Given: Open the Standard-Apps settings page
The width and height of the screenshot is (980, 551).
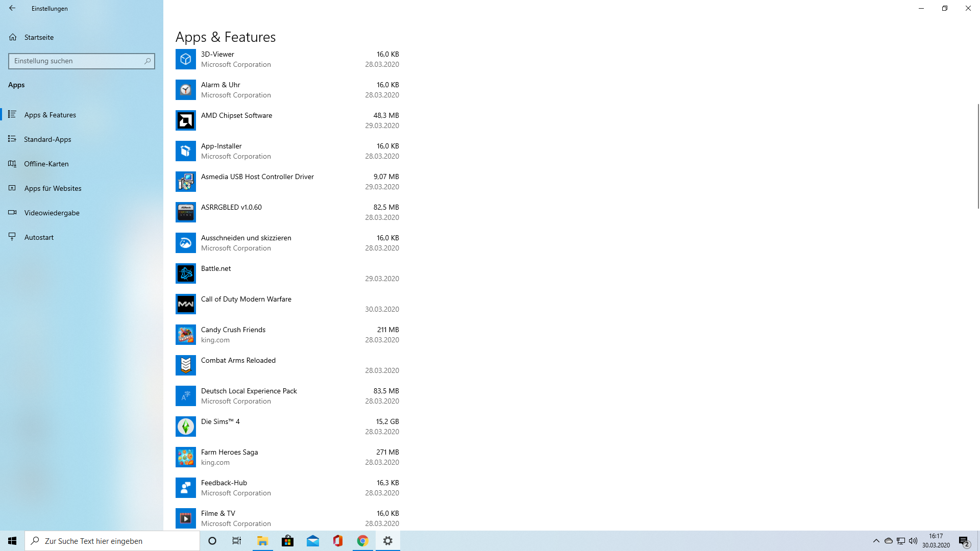Looking at the screenshot, I should 47,139.
